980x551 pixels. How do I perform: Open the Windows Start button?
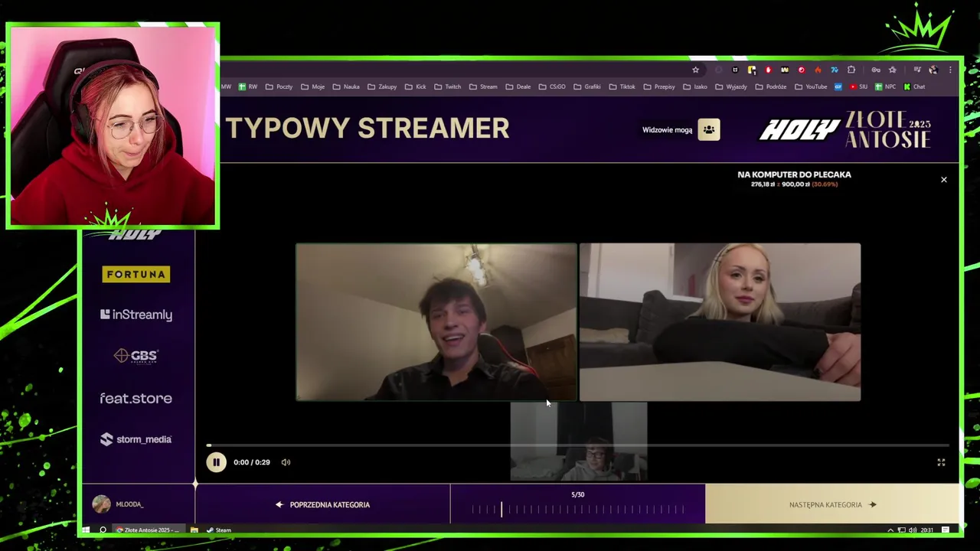point(86,530)
